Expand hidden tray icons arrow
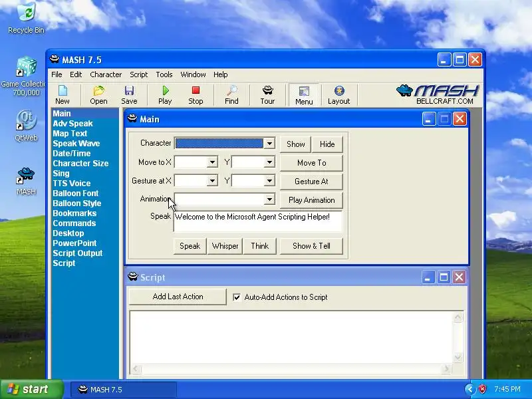 pos(470,389)
